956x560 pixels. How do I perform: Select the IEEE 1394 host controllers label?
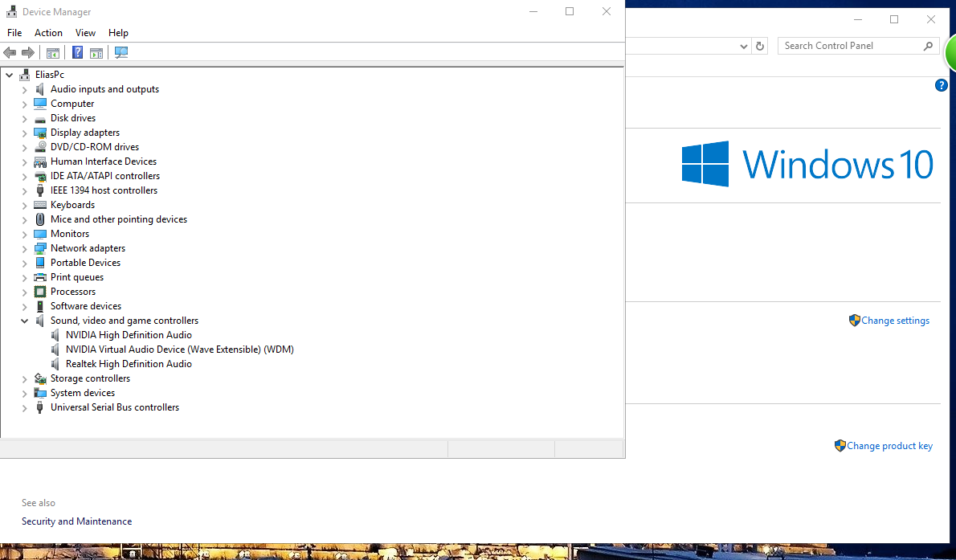point(104,190)
